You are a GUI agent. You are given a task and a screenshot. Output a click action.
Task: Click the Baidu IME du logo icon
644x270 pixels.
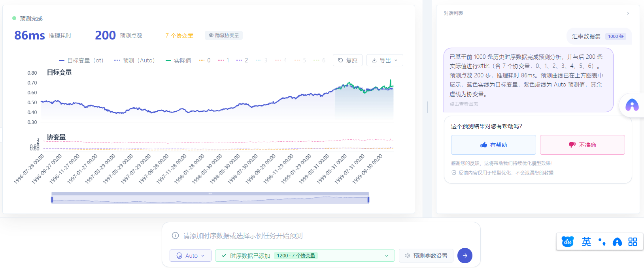(568, 242)
